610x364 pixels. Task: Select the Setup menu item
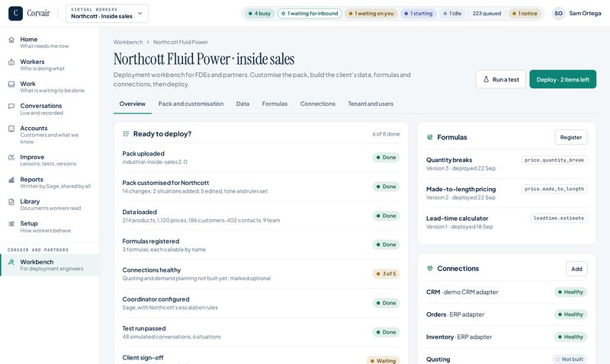(x=50, y=227)
